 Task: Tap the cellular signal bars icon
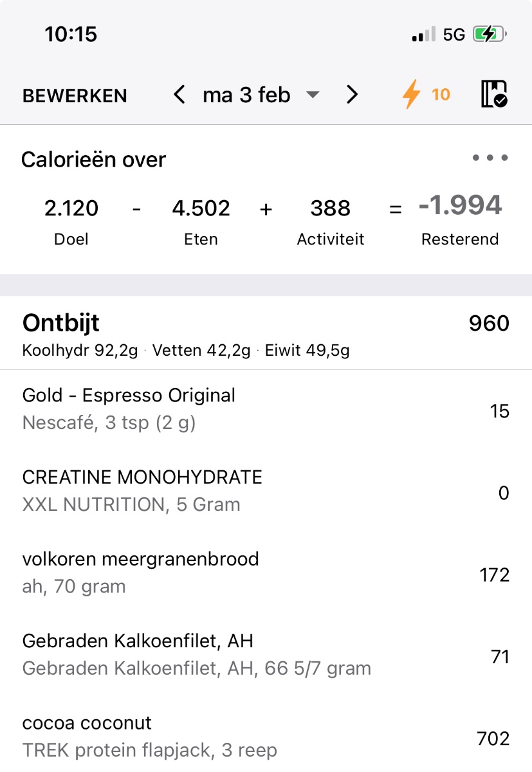[423, 35]
